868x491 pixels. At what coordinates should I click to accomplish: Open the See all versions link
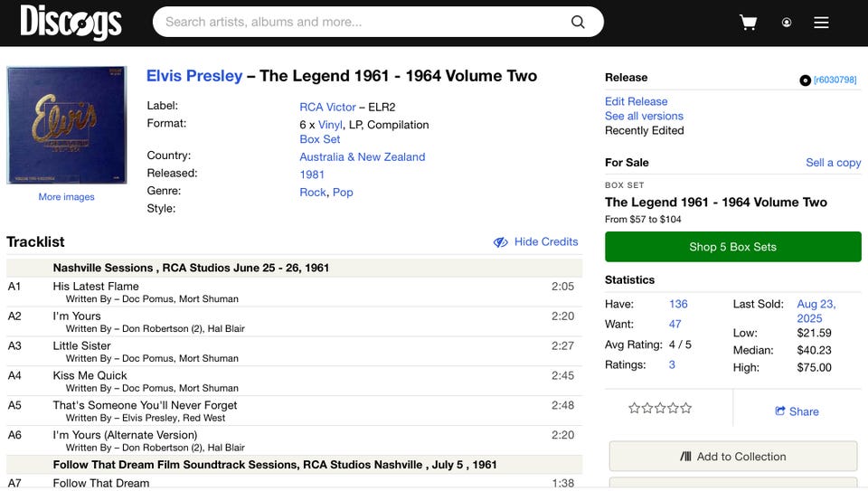644,117
